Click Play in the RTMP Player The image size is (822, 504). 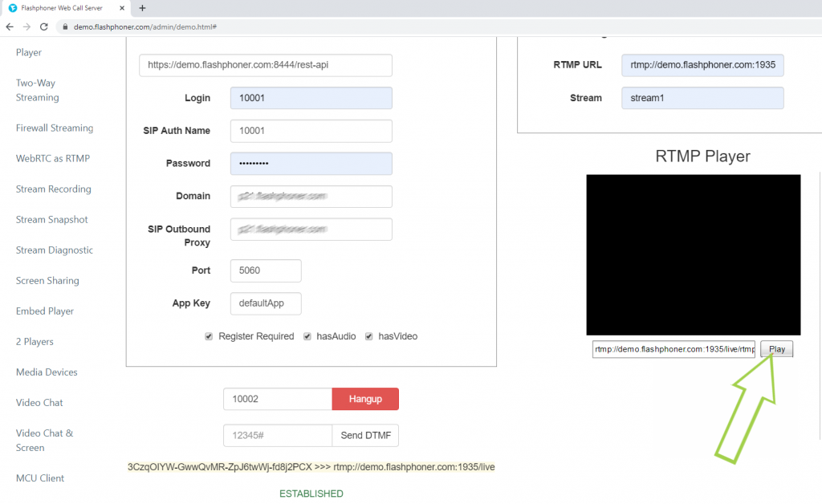[777, 349]
